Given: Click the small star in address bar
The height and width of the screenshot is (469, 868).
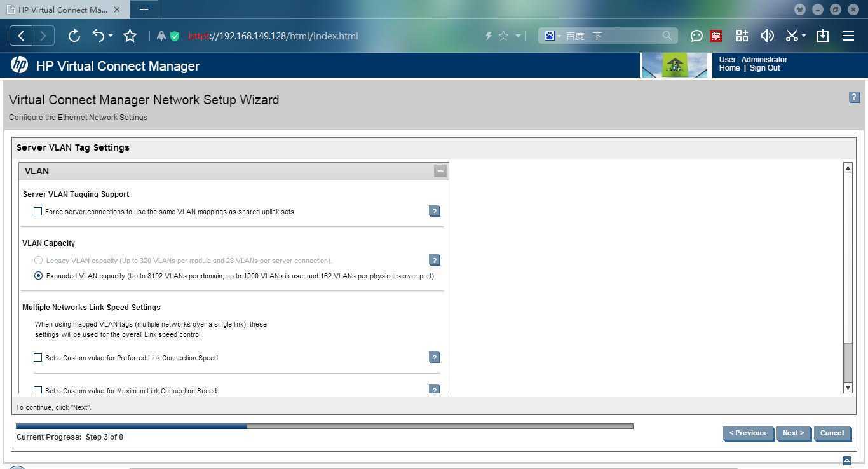Looking at the screenshot, I should coord(503,36).
